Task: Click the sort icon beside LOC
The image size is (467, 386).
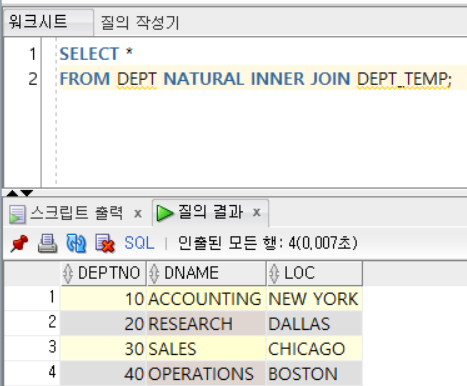Action: [x=274, y=274]
